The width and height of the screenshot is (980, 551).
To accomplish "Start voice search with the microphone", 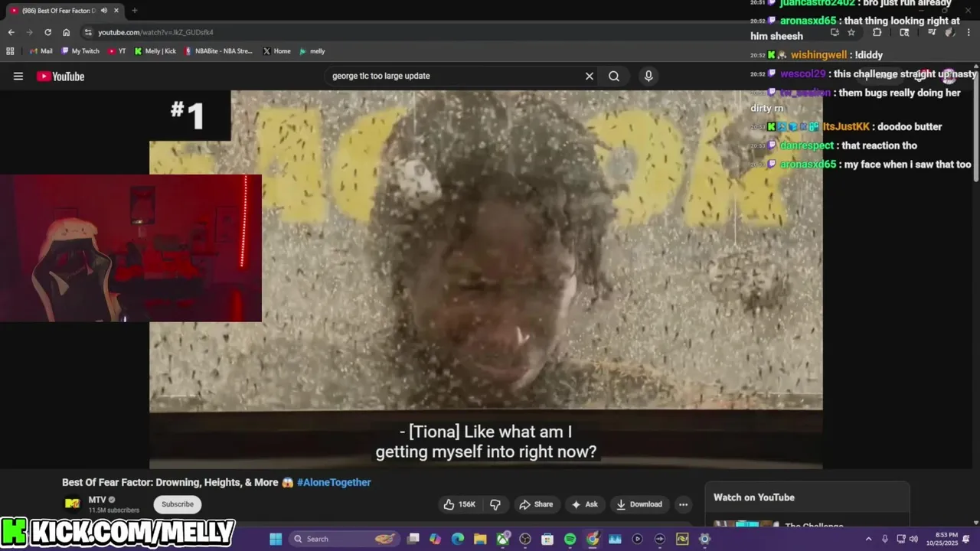I will [x=648, y=76].
